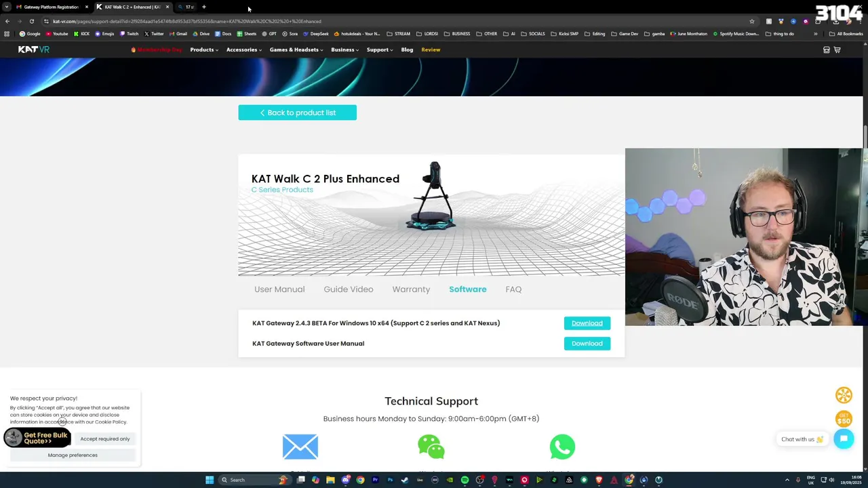This screenshot has height=488, width=868.
Task: Click the orange spin-wheel reward icon
Action: click(844, 394)
